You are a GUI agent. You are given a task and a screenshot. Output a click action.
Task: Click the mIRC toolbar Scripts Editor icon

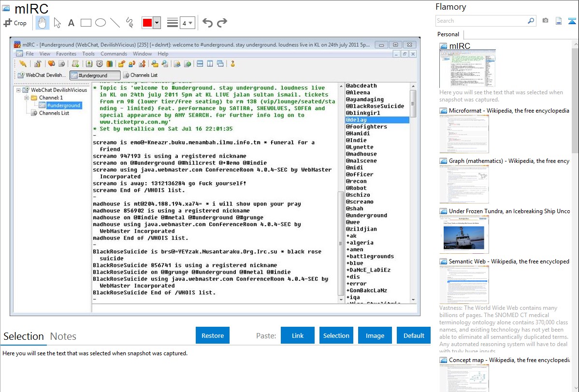pos(75,64)
